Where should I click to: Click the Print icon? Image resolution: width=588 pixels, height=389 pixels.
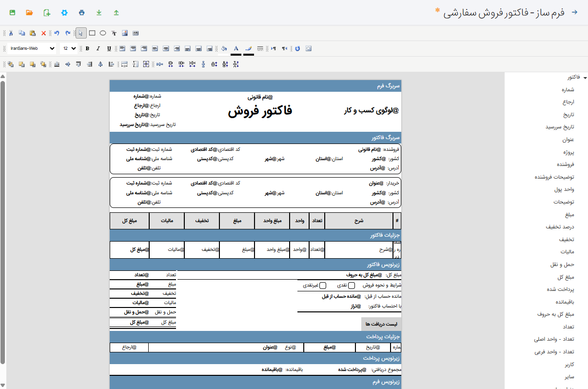coord(81,12)
